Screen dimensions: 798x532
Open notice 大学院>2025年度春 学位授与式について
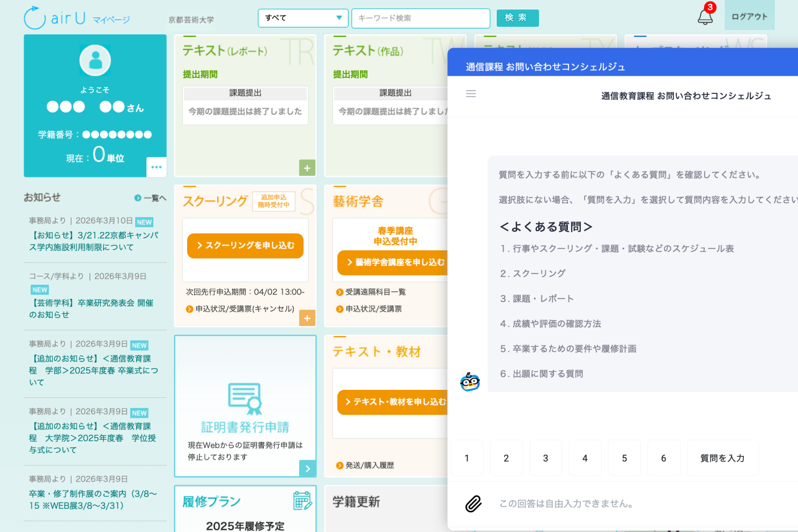click(x=93, y=438)
